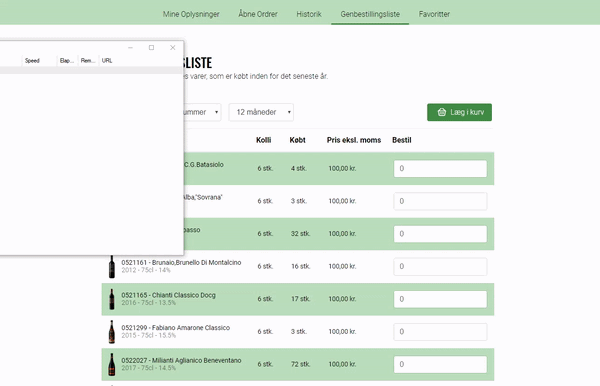Click the basket icon in Læg i kurv
This screenshot has width=600, height=386.
click(442, 112)
